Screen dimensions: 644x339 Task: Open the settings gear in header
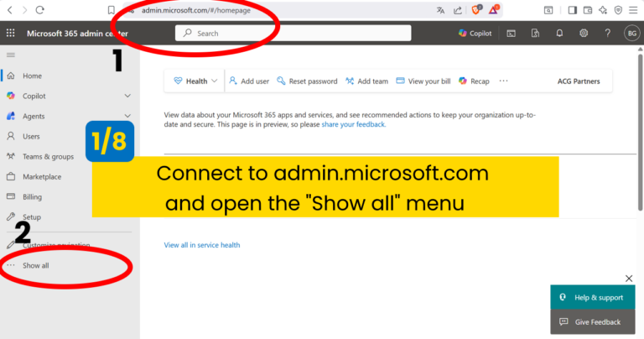[584, 34]
